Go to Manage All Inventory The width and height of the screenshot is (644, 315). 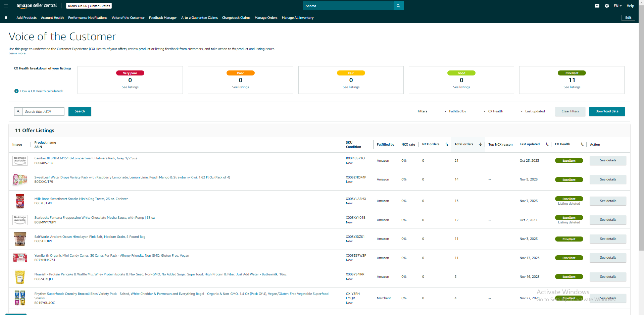click(x=298, y=18)
